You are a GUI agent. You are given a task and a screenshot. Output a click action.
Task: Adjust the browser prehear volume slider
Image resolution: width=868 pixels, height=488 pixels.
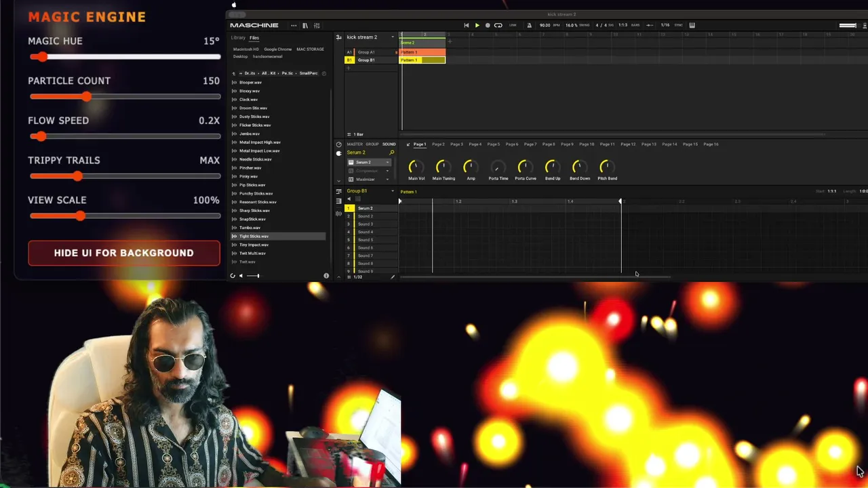(x=253, y=276)
